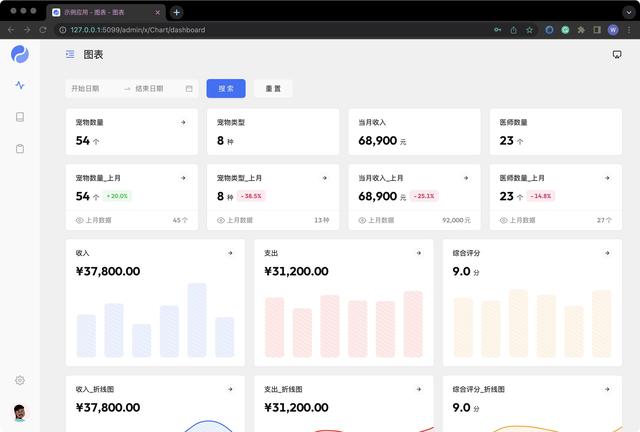Click the tallest blue bar in 收入 chart
640x432 pixels.
[x=197, y=320]
